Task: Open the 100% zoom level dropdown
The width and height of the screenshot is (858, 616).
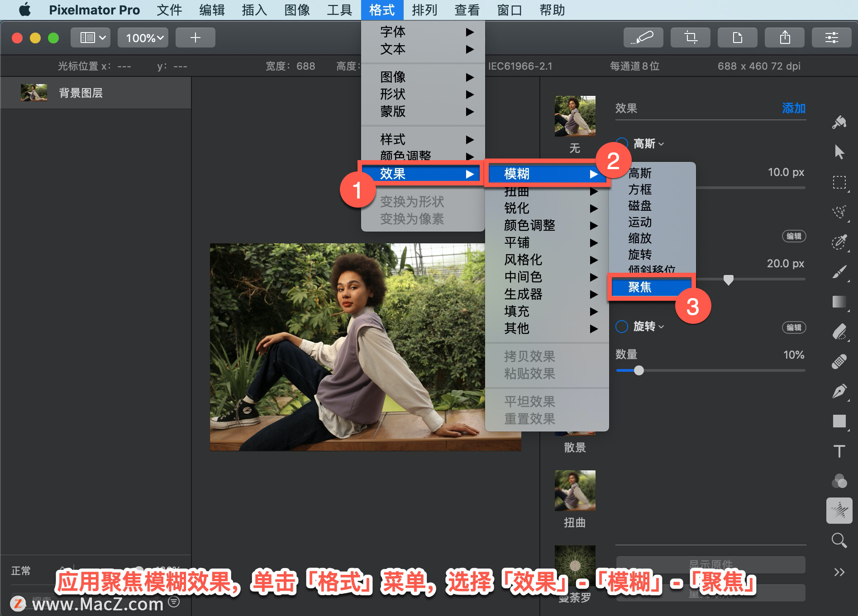Action: tap(143, 38)
